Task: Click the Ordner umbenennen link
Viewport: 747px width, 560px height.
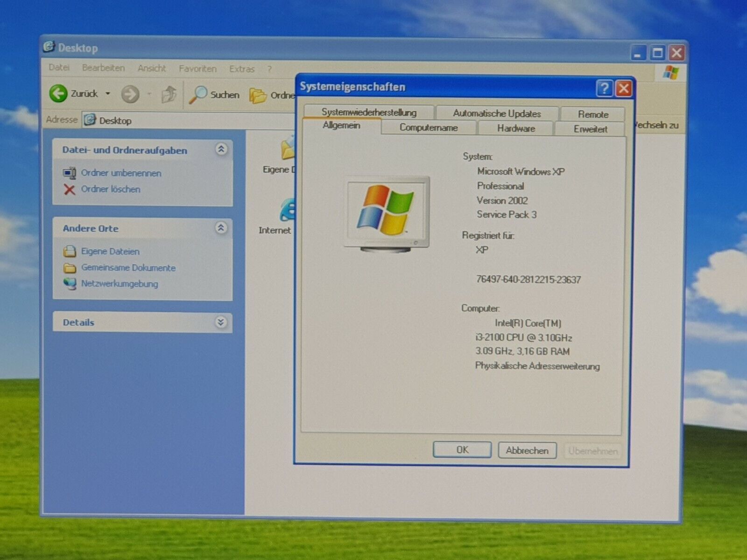Action: [x=121, y=173]
